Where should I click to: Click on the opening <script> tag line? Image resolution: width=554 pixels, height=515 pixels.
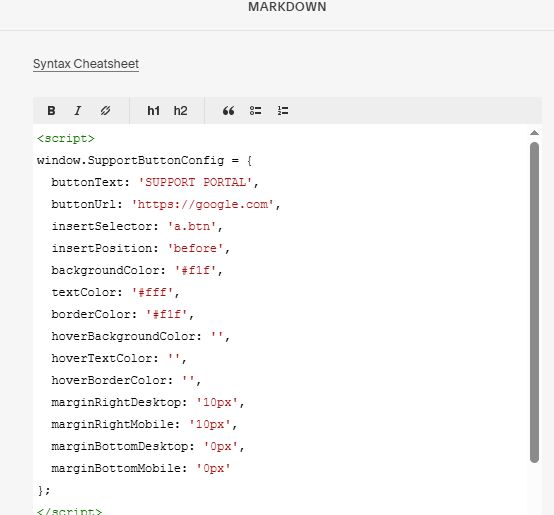66,138
